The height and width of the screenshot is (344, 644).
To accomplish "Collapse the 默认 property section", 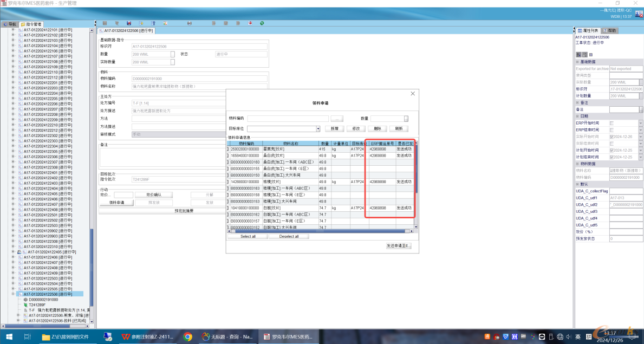I will click(x=577, y=185).
